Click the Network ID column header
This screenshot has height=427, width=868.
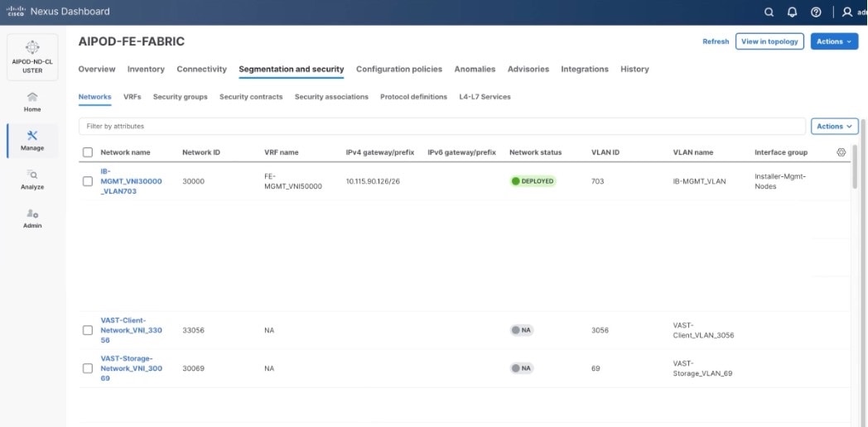pos(201,152)
